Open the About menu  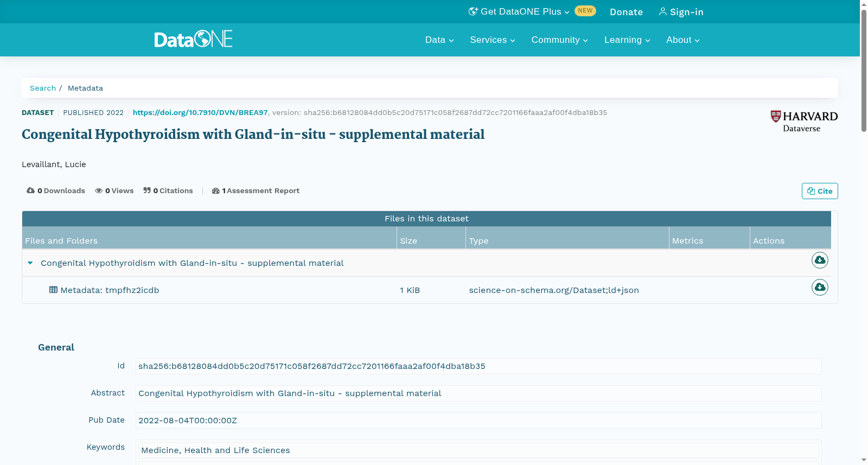tap(683, 40)
